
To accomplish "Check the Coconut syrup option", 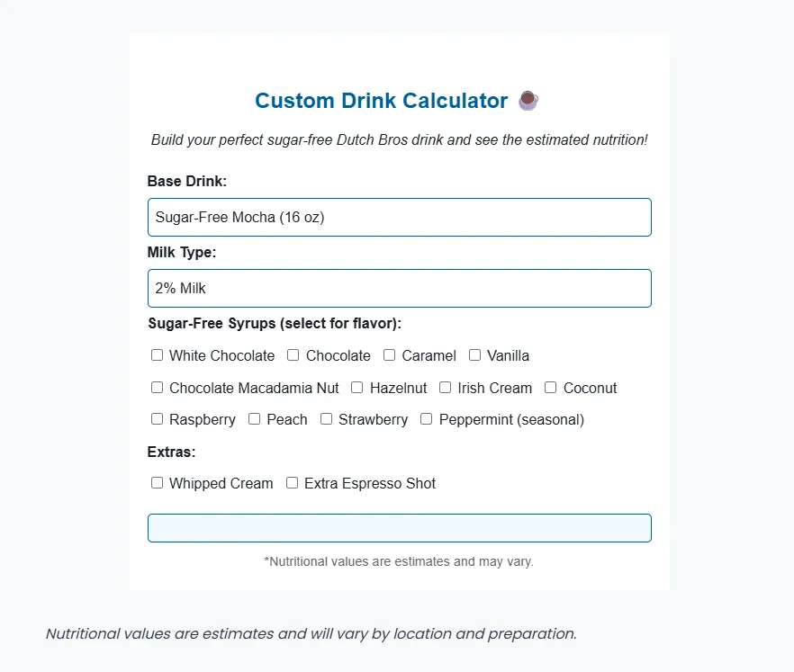I will pyautogui.click(x=550, y=388).
